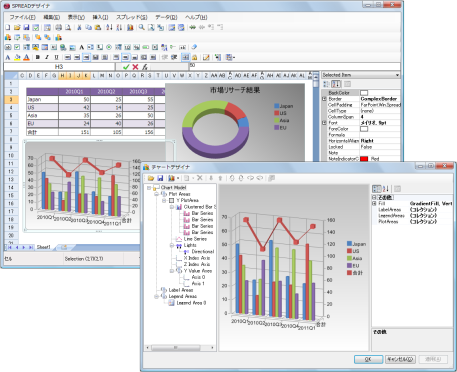Viewport: 457px width, 372px height.
Task: Collapse the Chart Model tree node
Action: 149,188
